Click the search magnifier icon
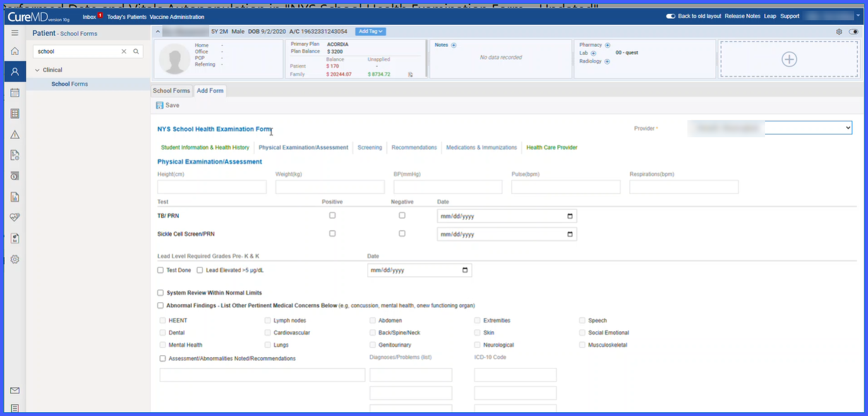Image resolution: width=868 pixels, height=416 pixels. [136, 52]
